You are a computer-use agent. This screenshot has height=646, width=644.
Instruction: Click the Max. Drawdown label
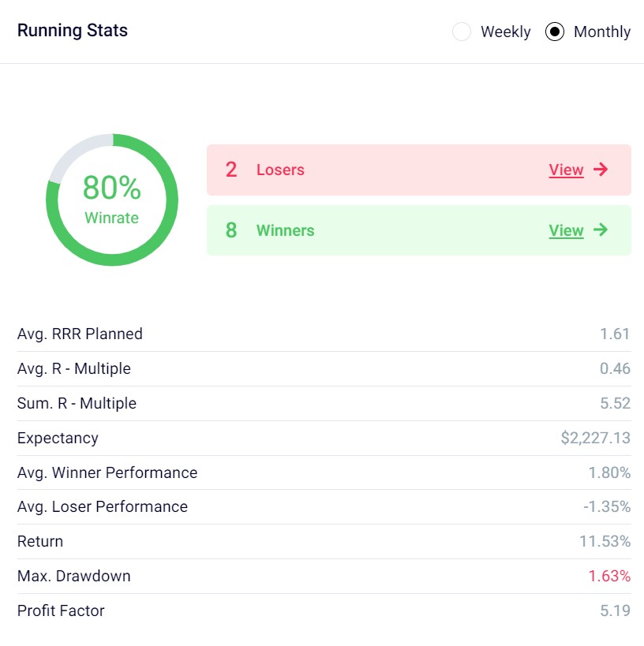74,576
